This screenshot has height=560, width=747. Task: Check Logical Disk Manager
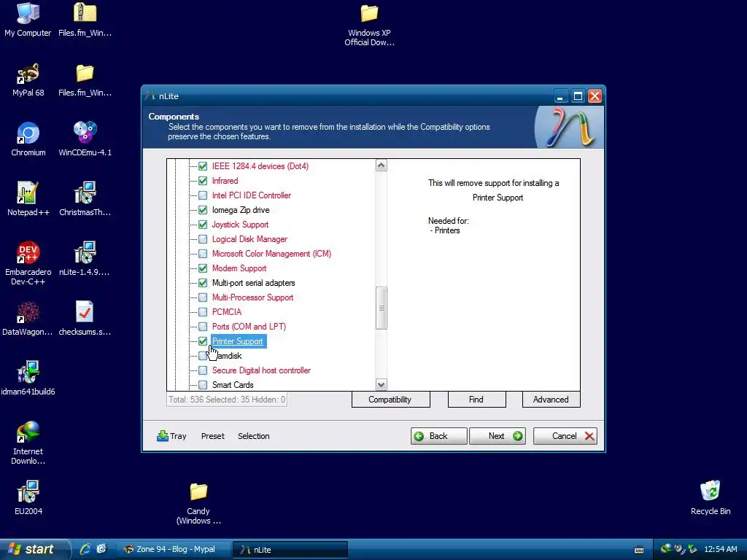[203, 239]
